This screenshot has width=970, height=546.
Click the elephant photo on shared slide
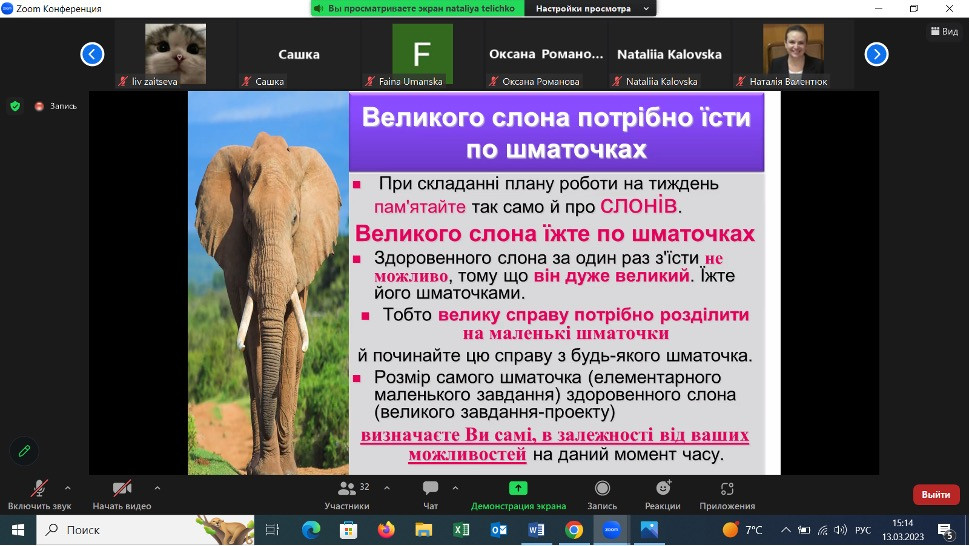click(x=268, y=283)
